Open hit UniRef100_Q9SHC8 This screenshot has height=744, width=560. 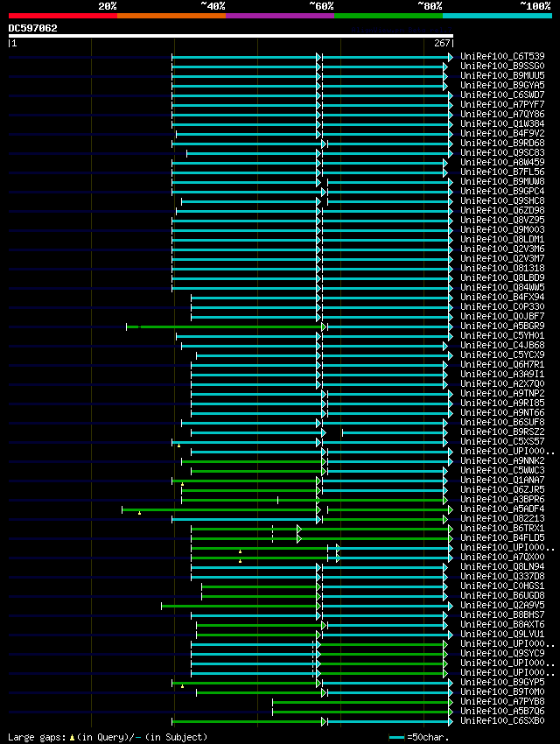pyautogui.click(x=502, y=200)
